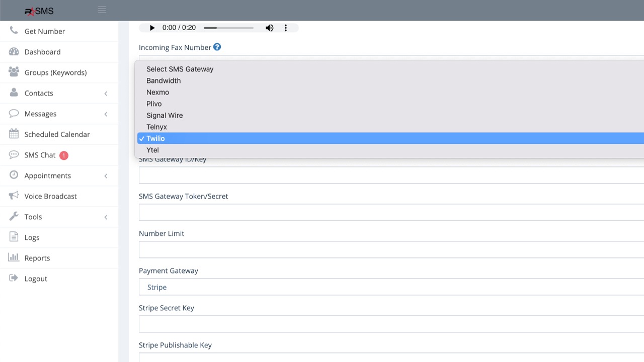Click the Reports bar chart icon
The width and height of the screenshot is (644, 362).
(14, 257)
